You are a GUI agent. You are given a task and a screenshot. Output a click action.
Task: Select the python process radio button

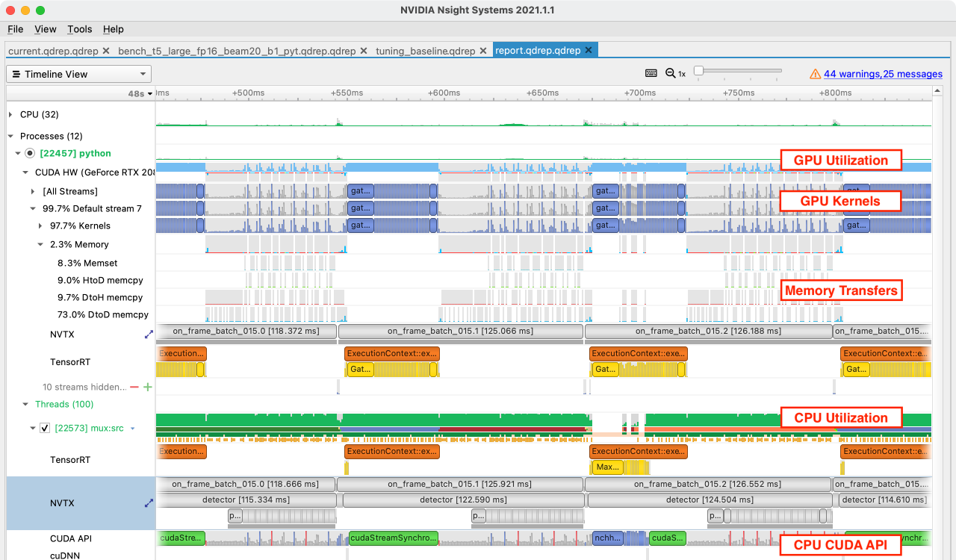[x=30, y=153]
